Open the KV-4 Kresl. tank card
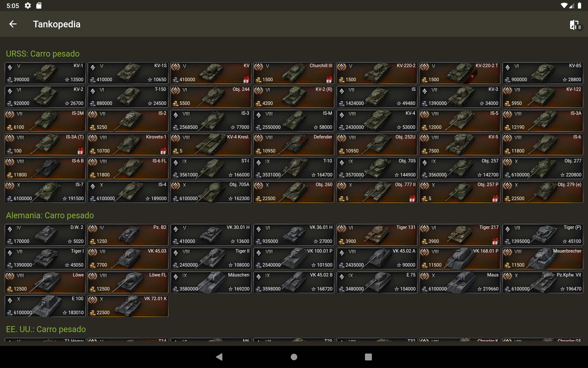 pyautogui.click(x=211, y=144)
